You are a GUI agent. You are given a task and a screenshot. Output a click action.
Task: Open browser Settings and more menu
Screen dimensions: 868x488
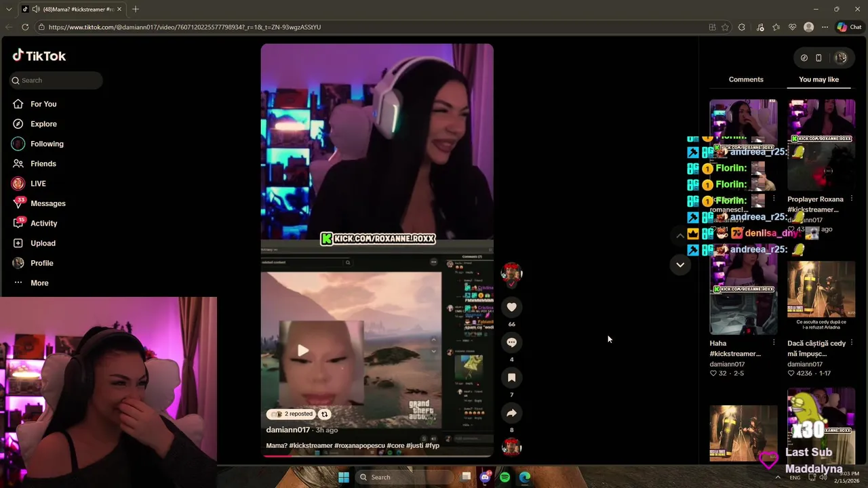825,27
